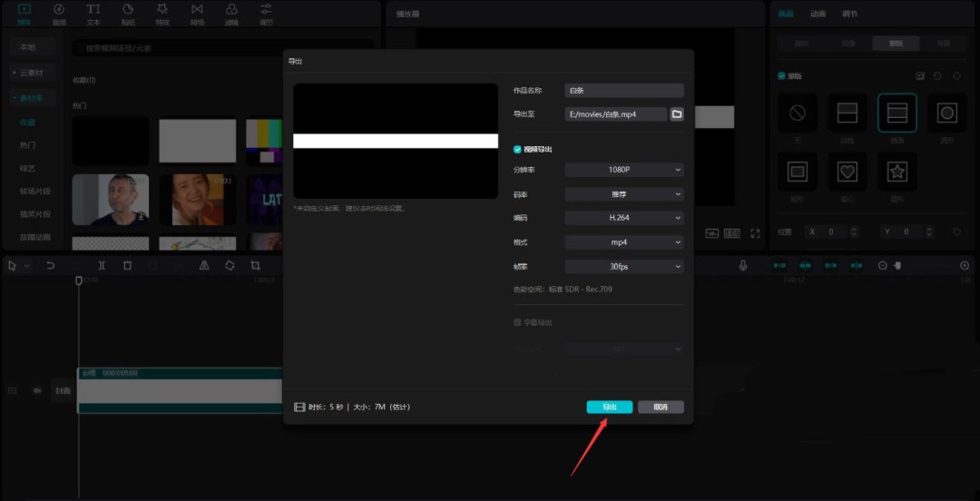
Task: Choose the no-mask (无) icon
Action: click(798, 113)
